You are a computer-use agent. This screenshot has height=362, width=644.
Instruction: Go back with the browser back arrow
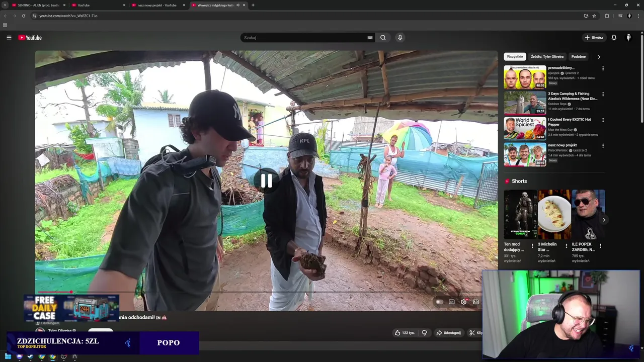click(6, 16)
